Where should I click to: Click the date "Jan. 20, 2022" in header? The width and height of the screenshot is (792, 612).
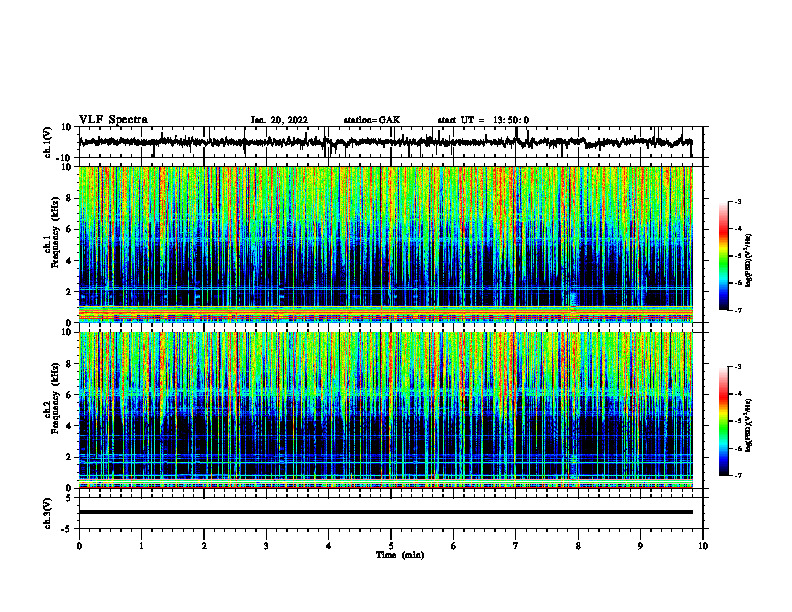279,120
